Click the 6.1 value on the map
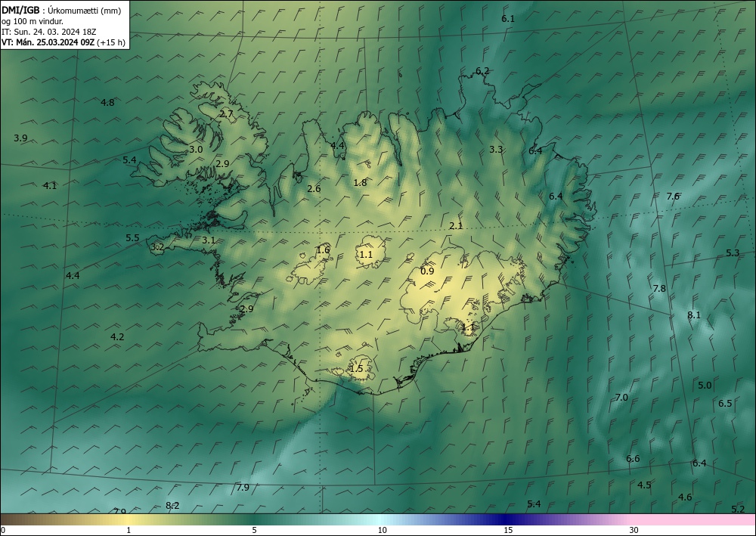 [x=508, y=19]
